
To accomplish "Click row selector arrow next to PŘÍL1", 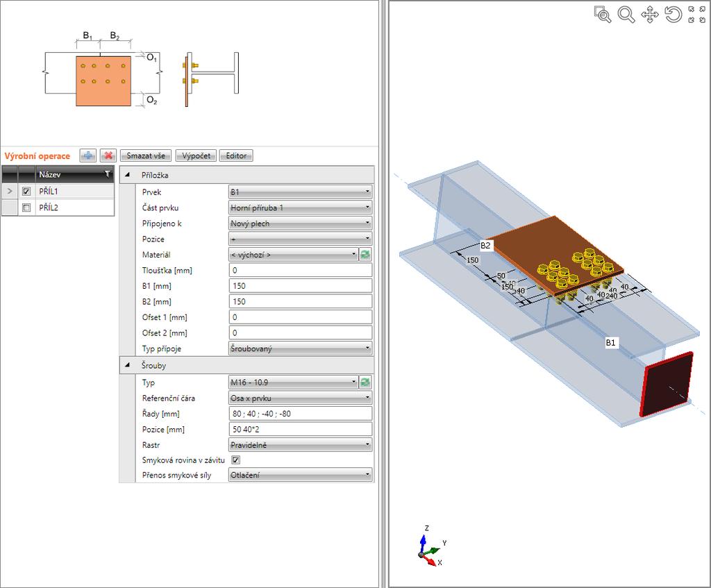I will [x=10, y=192].
